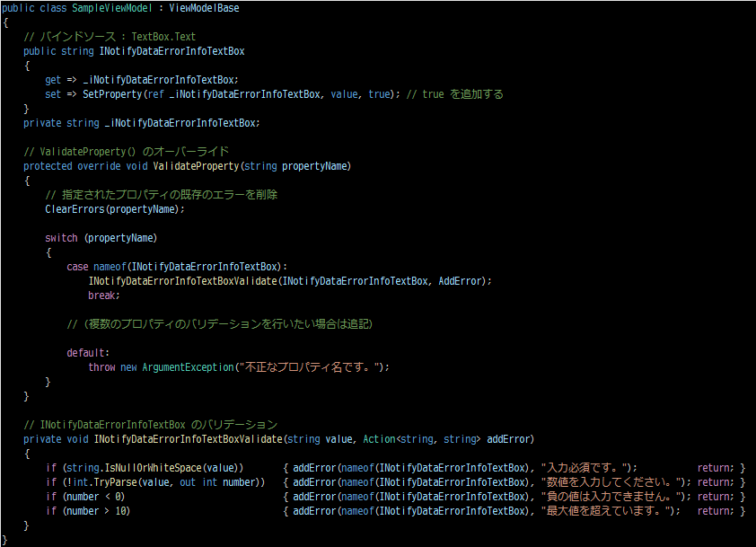756x547 pixels.
Task: Click string.IsNullOrWhiteSpace(value) condition
Action: pyautogui.click(x=151, y=468)
